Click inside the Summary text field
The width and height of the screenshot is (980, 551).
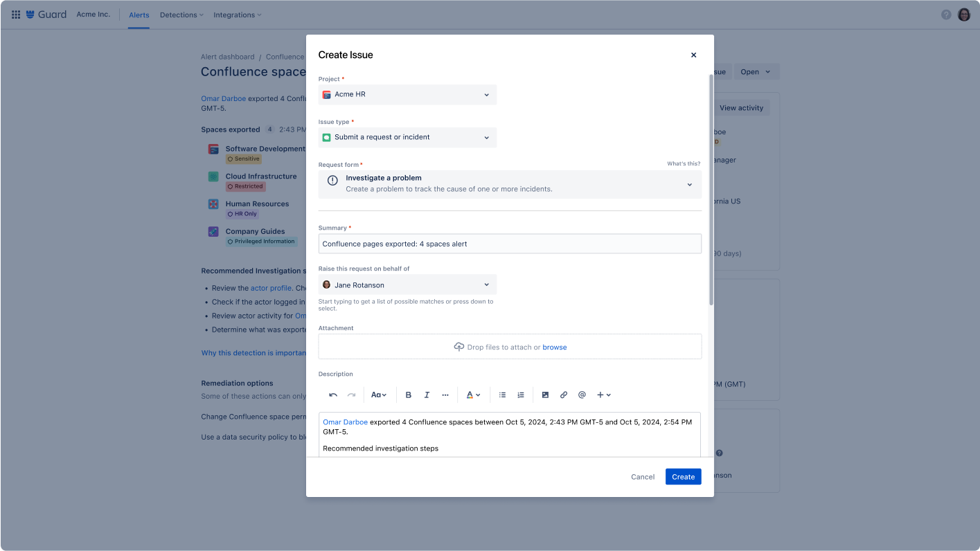[x=509, y=244]
